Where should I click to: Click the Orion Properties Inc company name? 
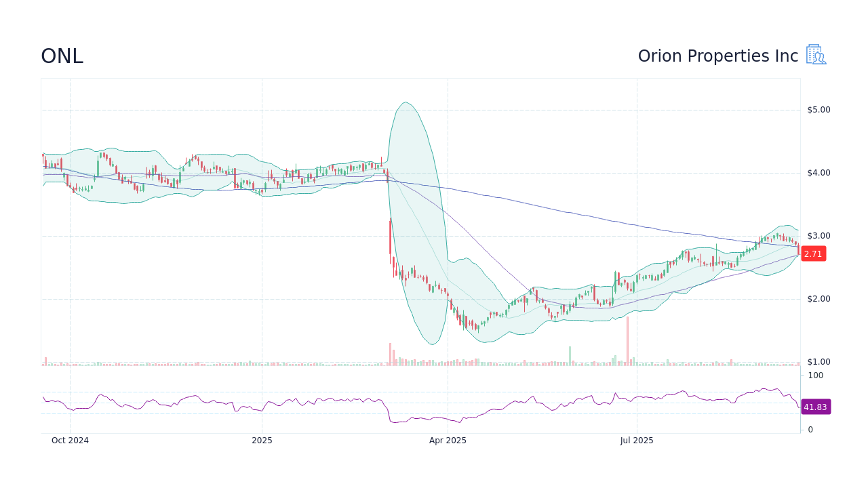click(x=718, y=56)
